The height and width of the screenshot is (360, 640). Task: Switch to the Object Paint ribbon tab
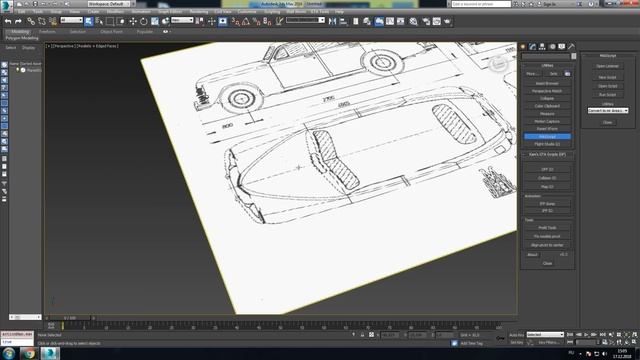pos(111,31)
